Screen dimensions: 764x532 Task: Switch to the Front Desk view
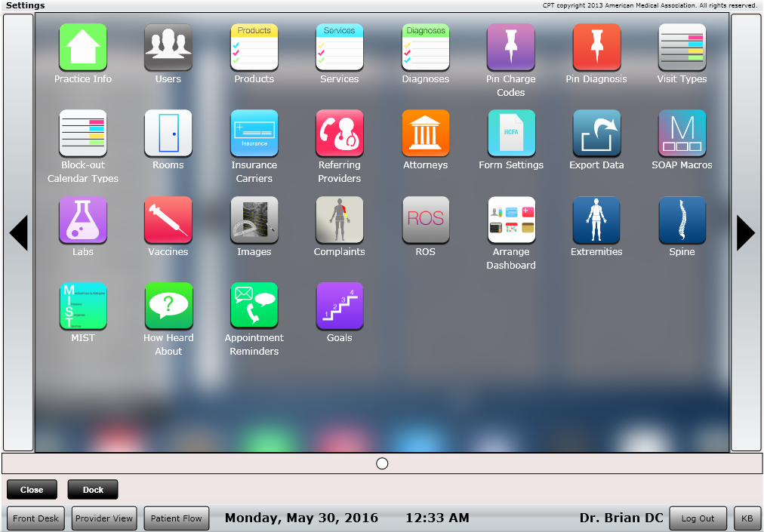click(35, 518)
